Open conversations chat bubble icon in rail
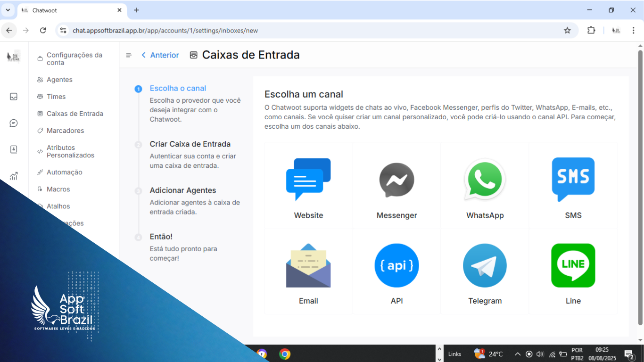Viewport: 644px width, 362px height. pos(14,123)
